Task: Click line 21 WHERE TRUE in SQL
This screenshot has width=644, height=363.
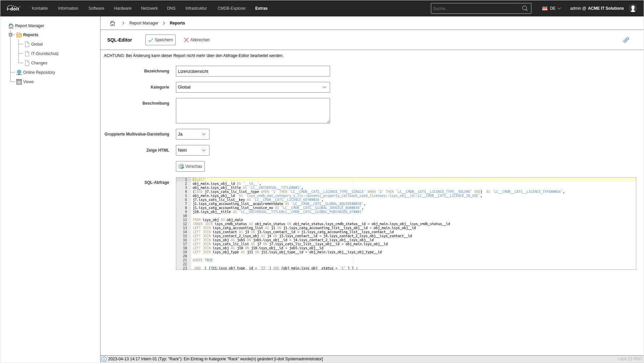Action: tap(203, 260)
